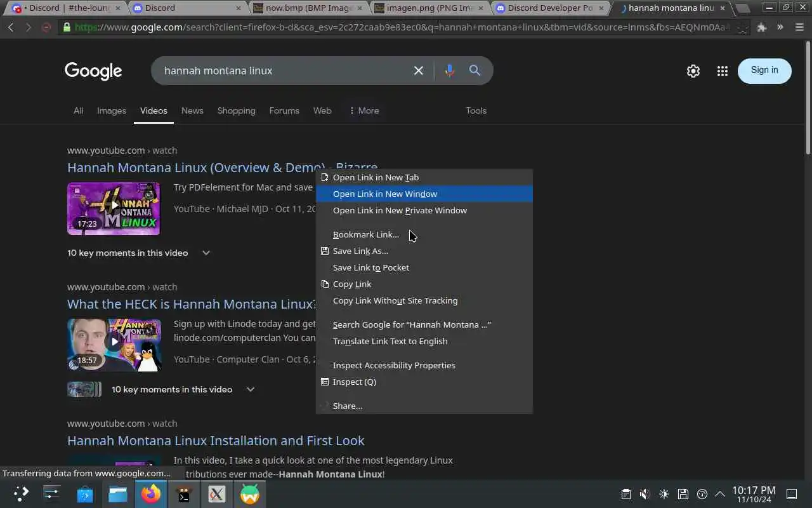
Task: Open Google quick settings gear
Action: click(693, 71)
